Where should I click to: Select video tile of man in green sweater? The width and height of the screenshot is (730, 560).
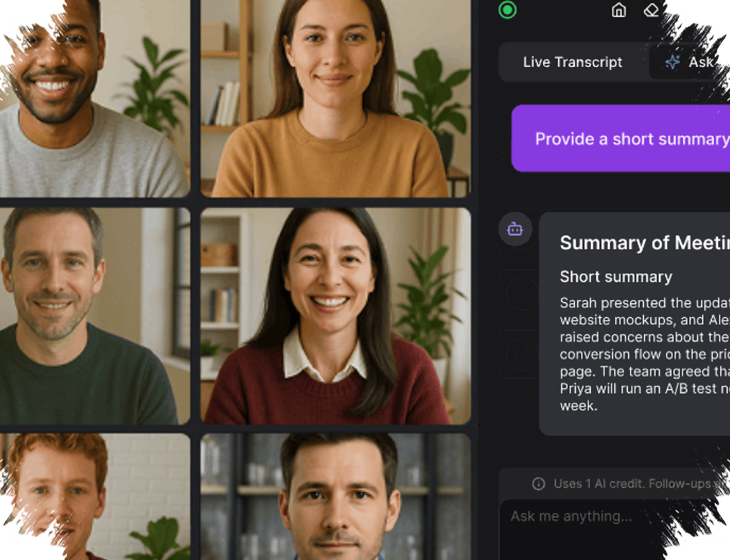(x=95, y=315)
